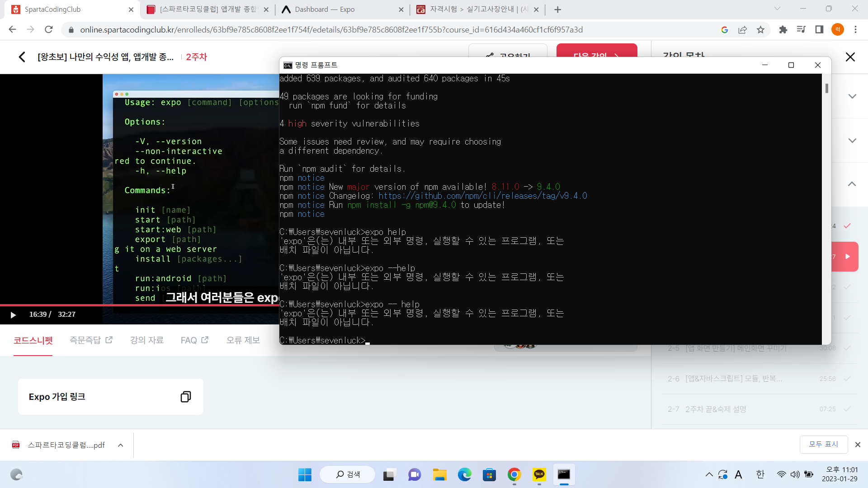
Task: Open the battery status tray icon
Action: 809,475
